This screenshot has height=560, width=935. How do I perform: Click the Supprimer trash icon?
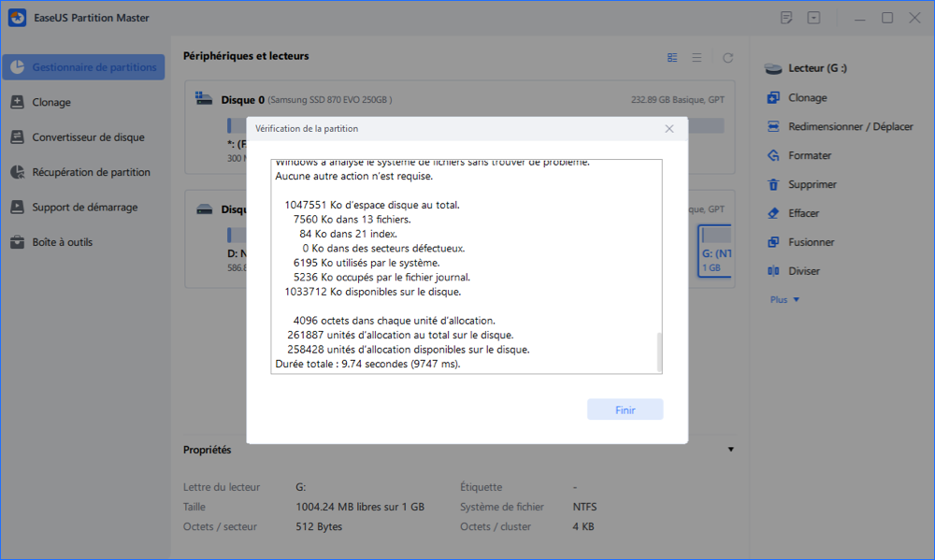pos(773,184)
